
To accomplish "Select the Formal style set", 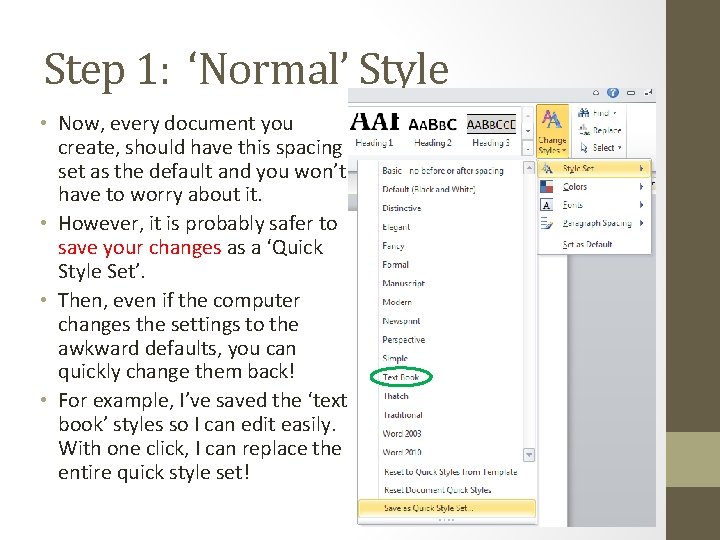I will point(395,264).
